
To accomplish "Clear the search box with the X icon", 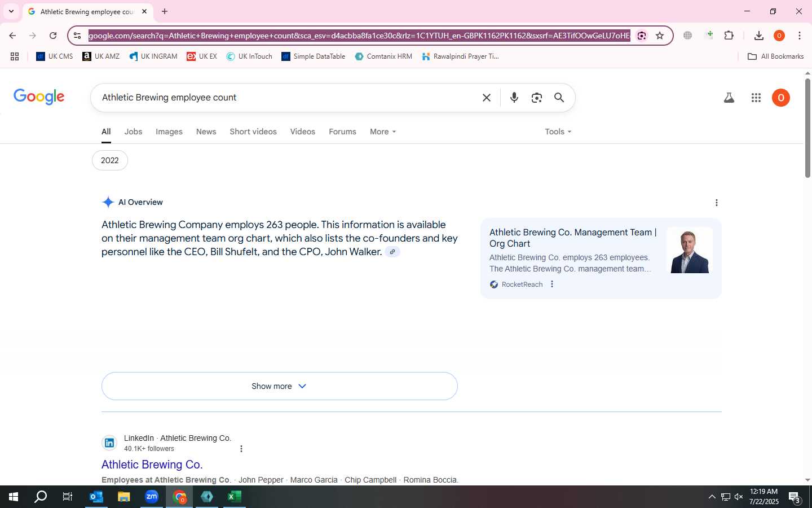I will [487, 98].
